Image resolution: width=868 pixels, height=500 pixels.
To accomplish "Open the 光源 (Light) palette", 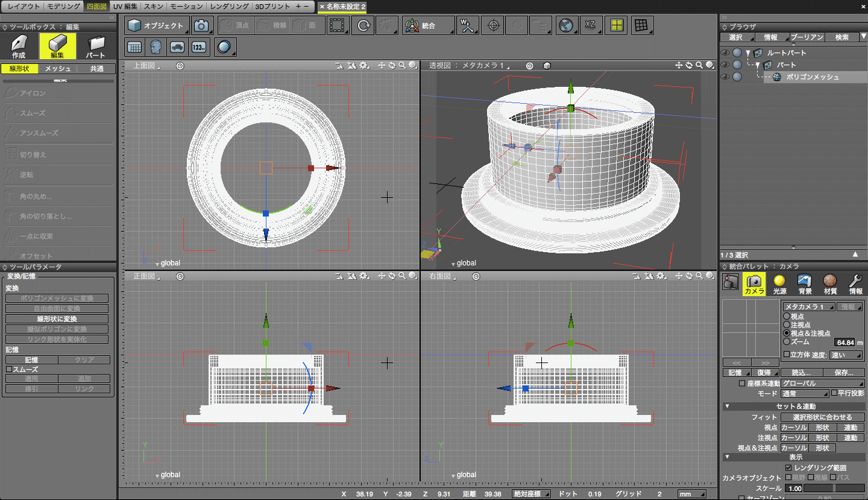I will pos(779,283).
